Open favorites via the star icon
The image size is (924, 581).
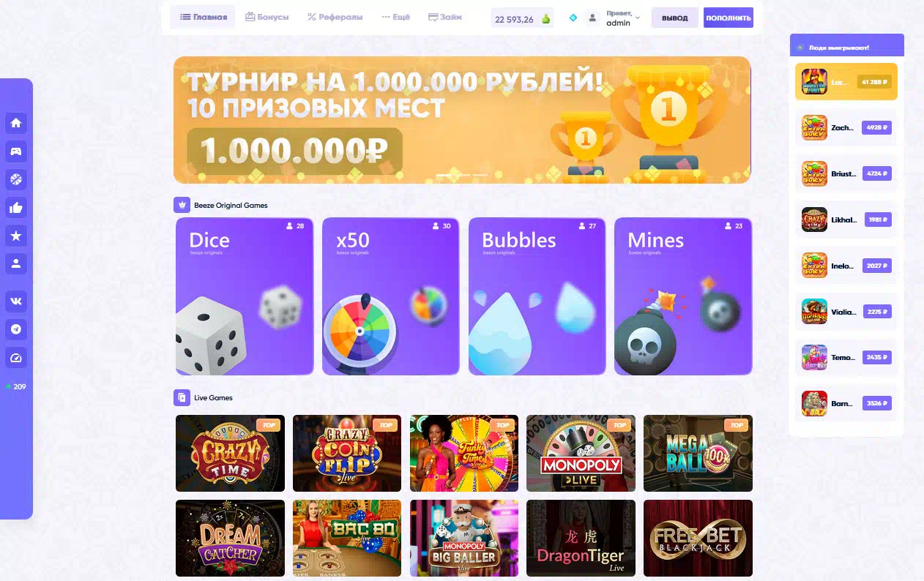(x=16, y=236)
